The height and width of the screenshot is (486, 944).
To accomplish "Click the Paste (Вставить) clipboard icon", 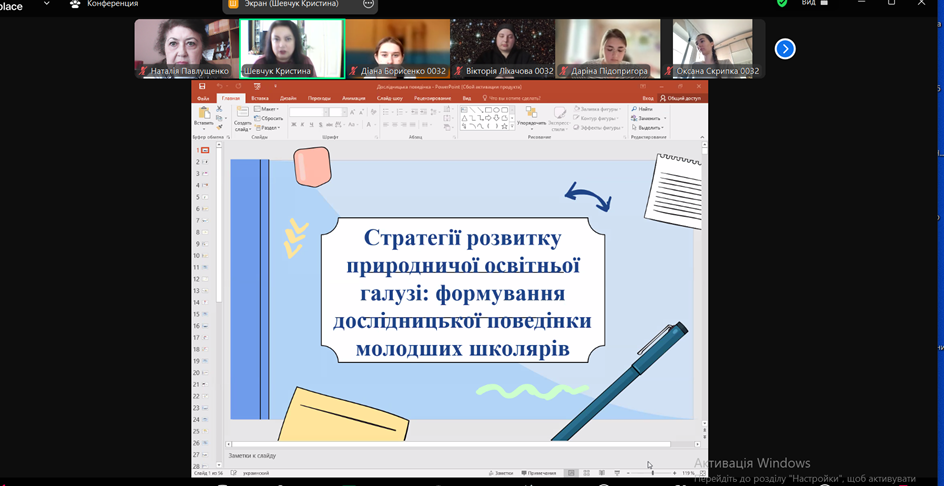I will (204, 115).
